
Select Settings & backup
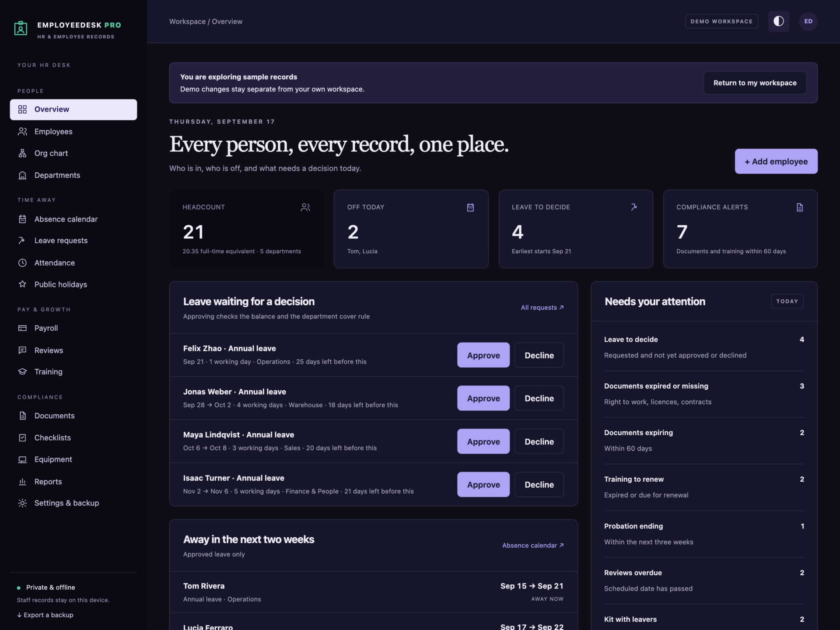(x=73, y=503)
